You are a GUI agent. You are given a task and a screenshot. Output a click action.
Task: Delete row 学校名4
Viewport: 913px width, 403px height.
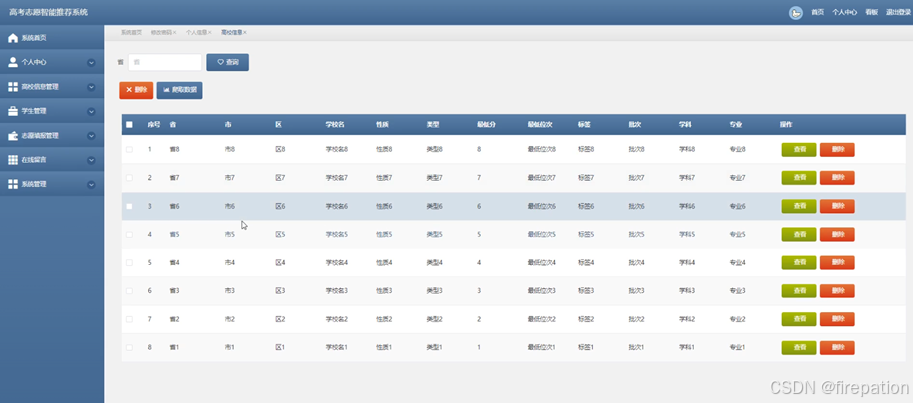(837, 263)
